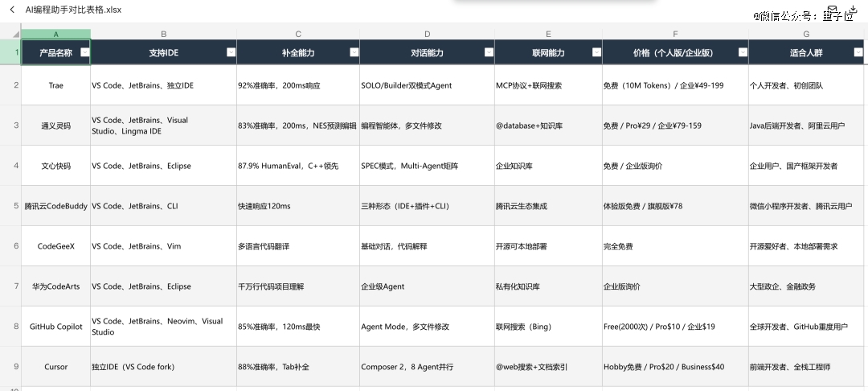This screenshot has width=868, height=391.
Task: Select the GitHub Copilot cell
Action: click(x=55, y=327)
